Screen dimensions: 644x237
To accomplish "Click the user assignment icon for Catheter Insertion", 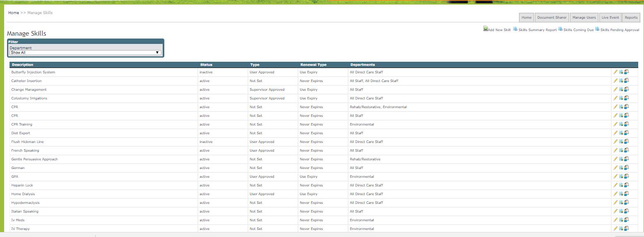I will (627, 81).
